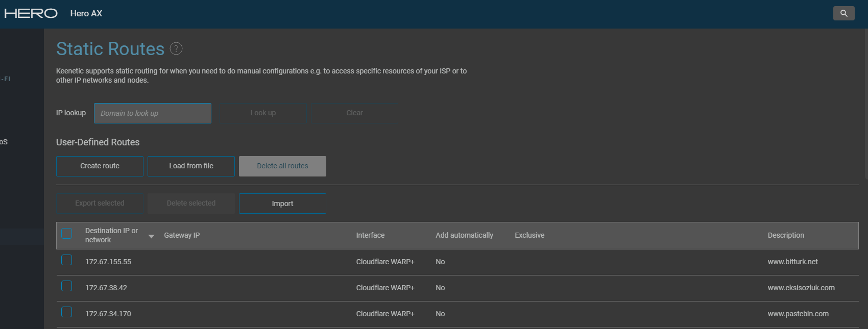
Task: Click the Import button
Action: pos(282,204)
